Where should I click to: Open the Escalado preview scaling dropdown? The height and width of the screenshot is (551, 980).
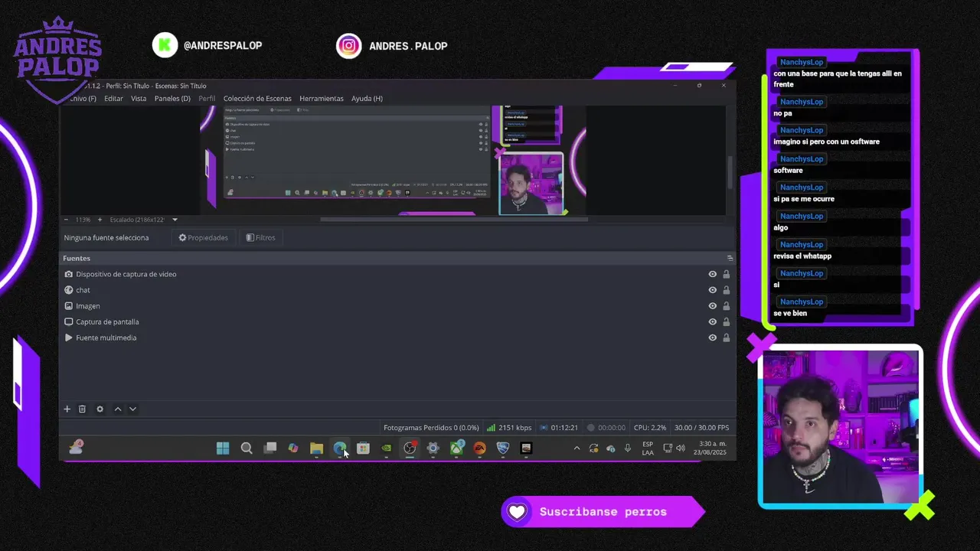point(144,220)
